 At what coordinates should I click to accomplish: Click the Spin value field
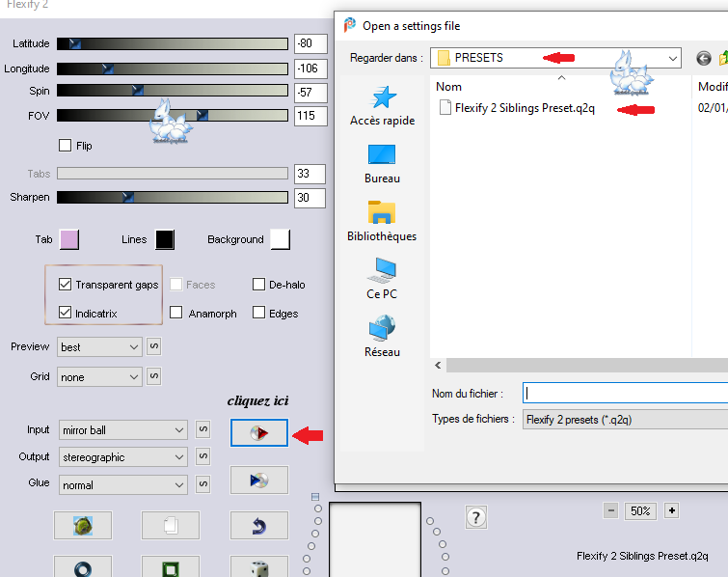tap(310, 93)
